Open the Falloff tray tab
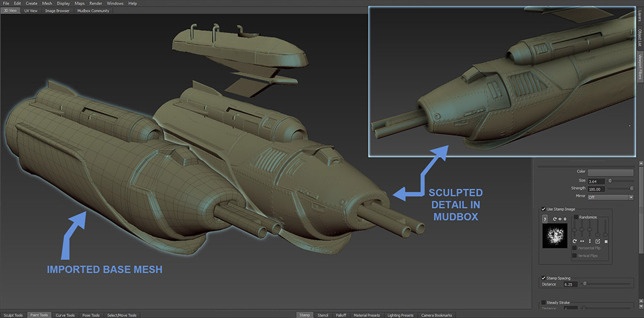Image resolution: width=644 pixels, height=318 pixels. pos(341,315)
